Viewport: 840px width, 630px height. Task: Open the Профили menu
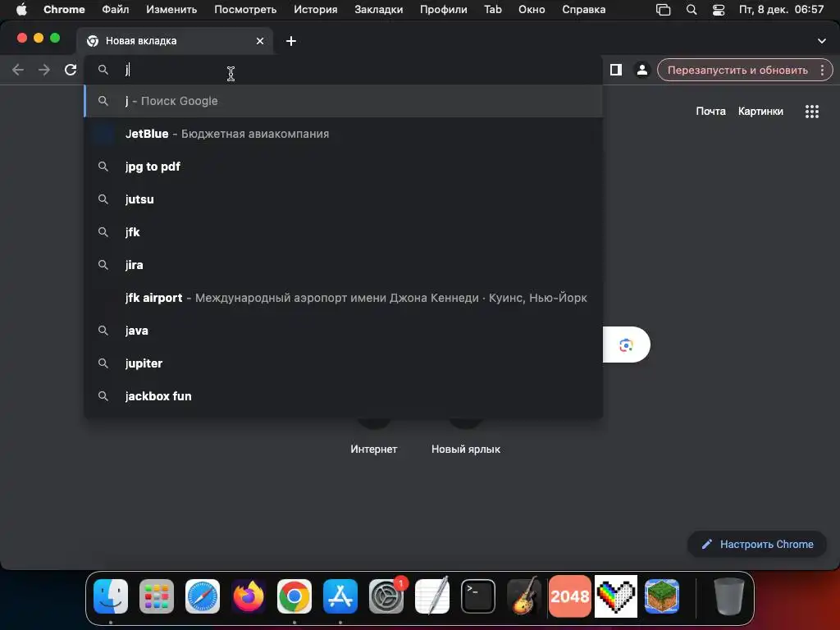(444, 10)
